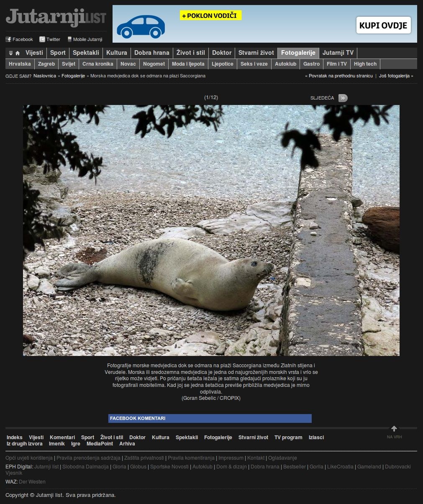
Task: Select Zagreb in the submenu
Action: (46, 64)
